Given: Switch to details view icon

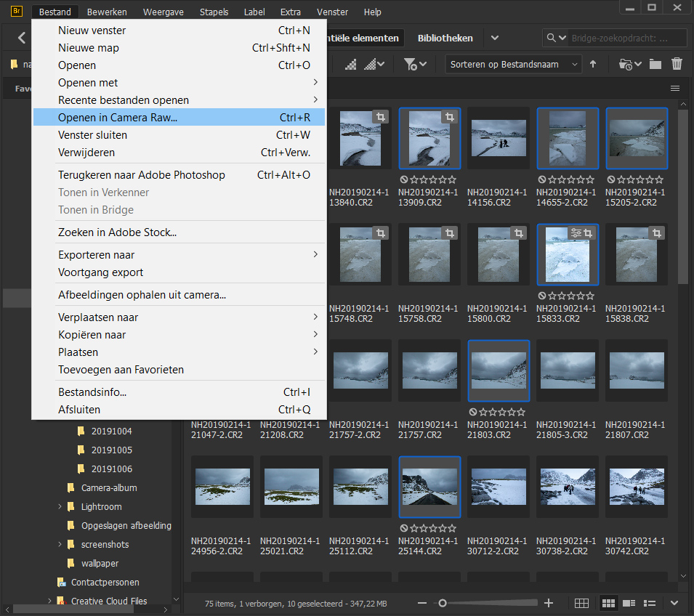Looking at the screenshot, I should click(629, 603).
